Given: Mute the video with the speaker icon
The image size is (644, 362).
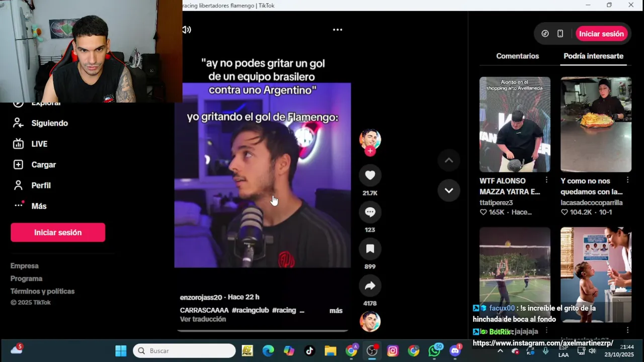Looking at the screenshot, I should tap(187, 30).
